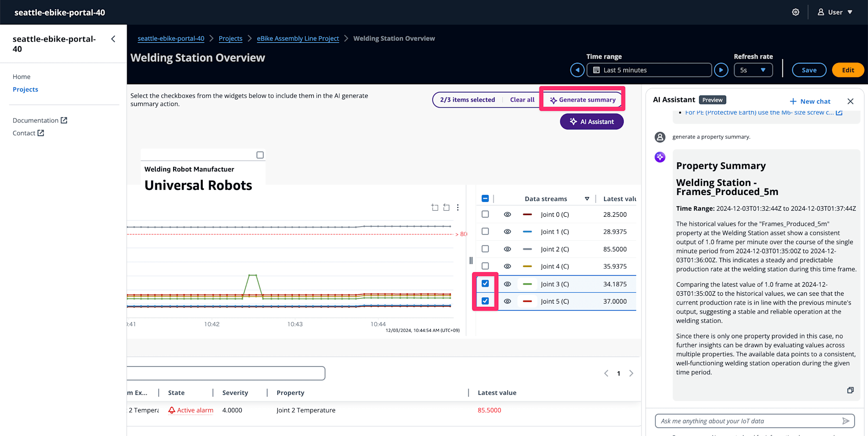This screenshot has height=436, width=868.
Task: Grab the chart legend divider handle
Action: click(471, 261)
